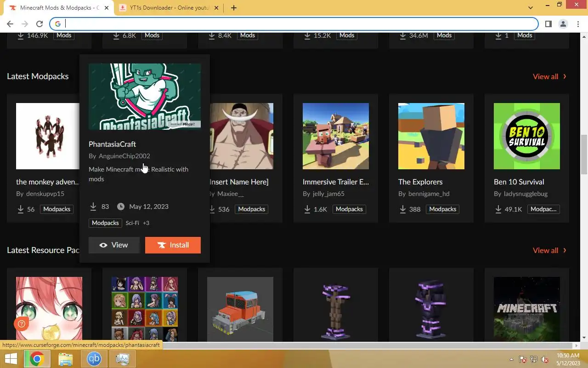The height and width of the screenshot is (368, 588).
Task: Open the Windows Start button
Action: coord(11,359)
